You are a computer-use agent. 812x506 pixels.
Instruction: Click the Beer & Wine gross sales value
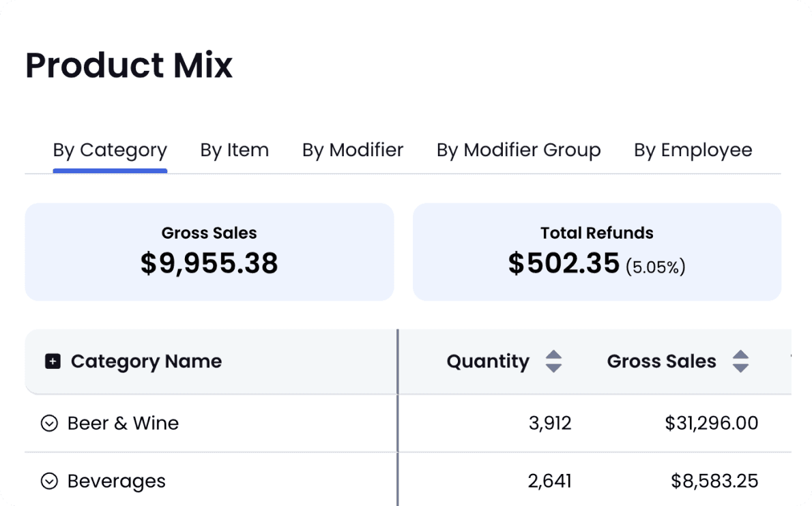click(712, 423)
